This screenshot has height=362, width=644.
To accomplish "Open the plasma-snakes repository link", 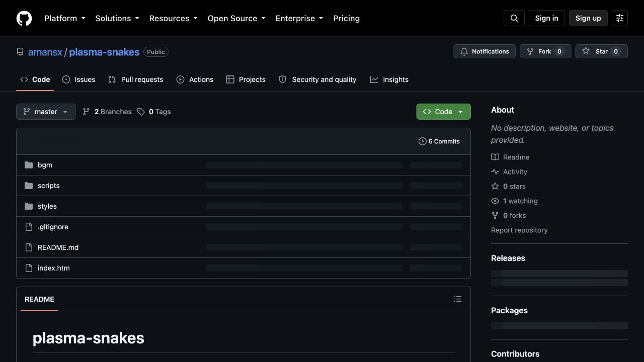I will click(104, 52).
